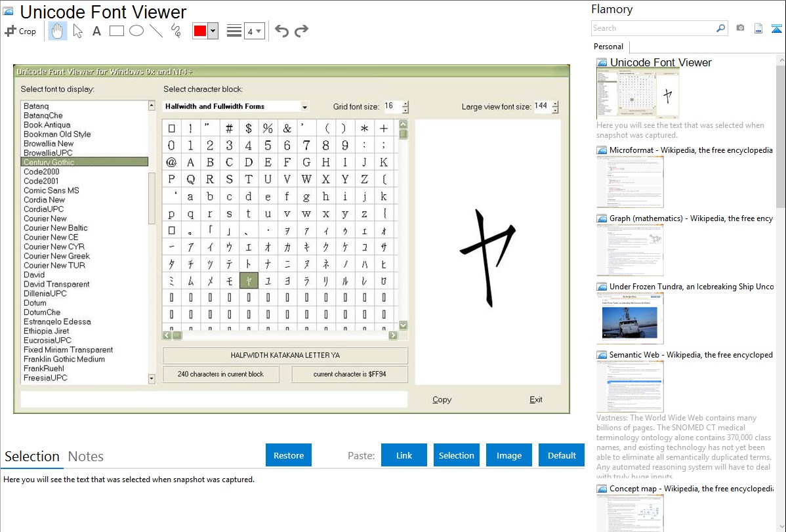The width and height of the screenshot is (786, 532).
Task: Select the Century Gothic font entry
Action: 84,162
